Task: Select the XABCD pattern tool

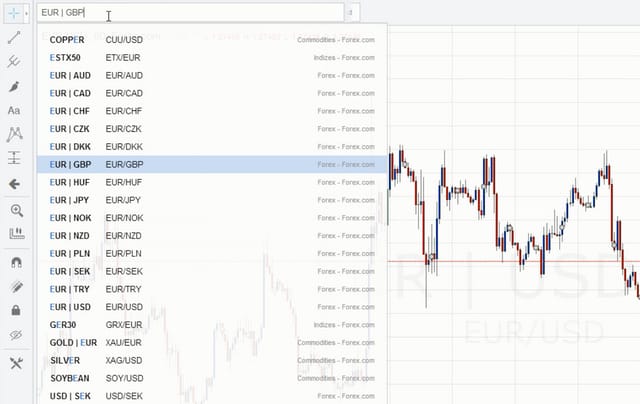Action: [x=14, y=134]
